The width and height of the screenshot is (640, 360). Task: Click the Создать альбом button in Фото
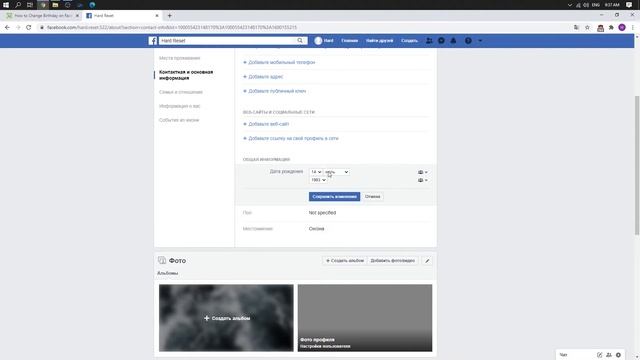click(x=344, y=261)
